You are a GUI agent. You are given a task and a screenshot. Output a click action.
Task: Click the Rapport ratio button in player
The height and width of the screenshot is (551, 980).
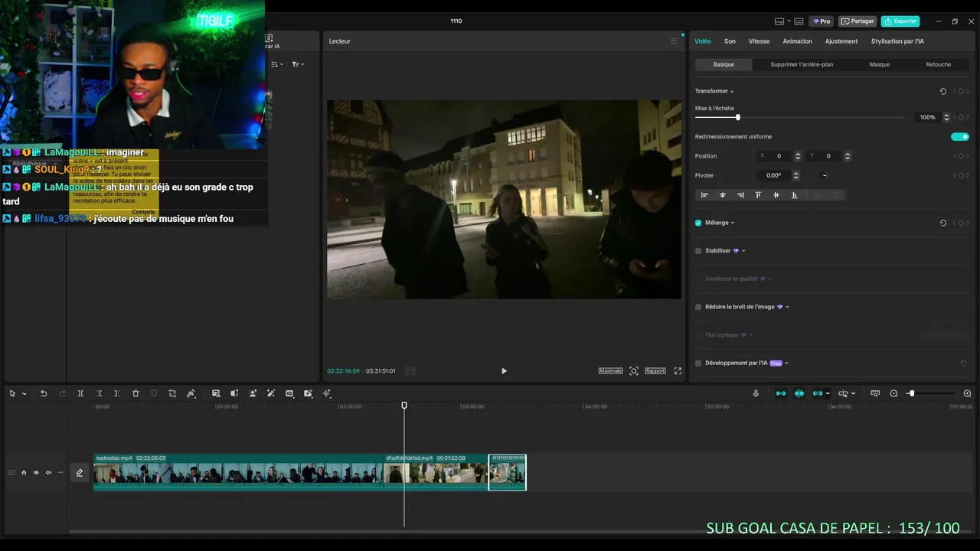point(655,371)
